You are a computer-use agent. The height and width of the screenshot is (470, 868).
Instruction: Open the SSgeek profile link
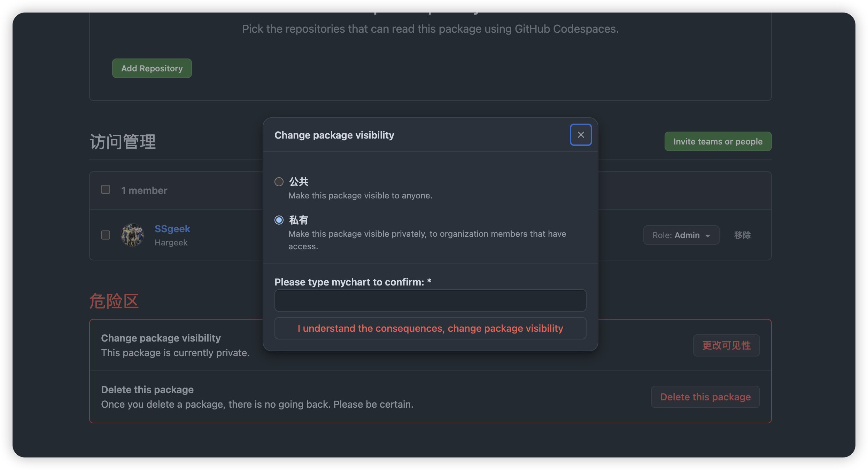point(172,229)
